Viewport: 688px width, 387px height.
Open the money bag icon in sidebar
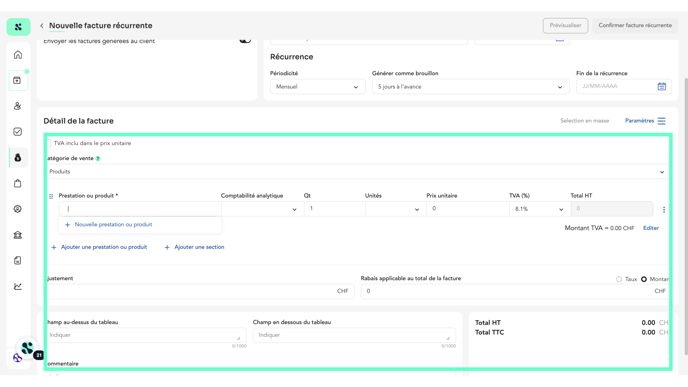[18, 158]
